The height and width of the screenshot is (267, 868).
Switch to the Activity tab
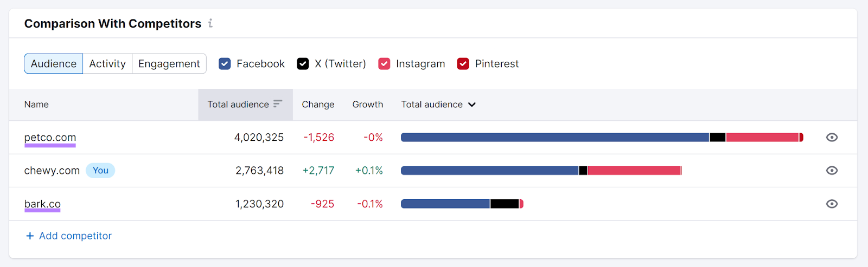(107, 64)
